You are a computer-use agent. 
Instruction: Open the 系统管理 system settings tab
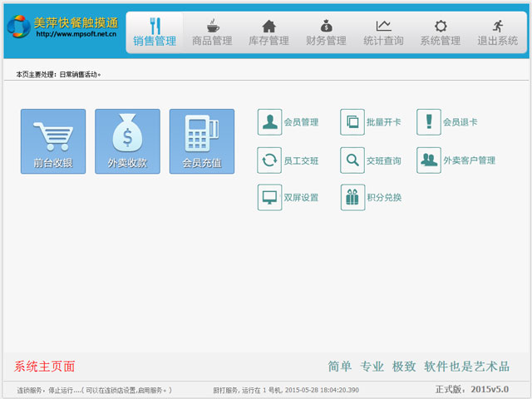point(440,33)
